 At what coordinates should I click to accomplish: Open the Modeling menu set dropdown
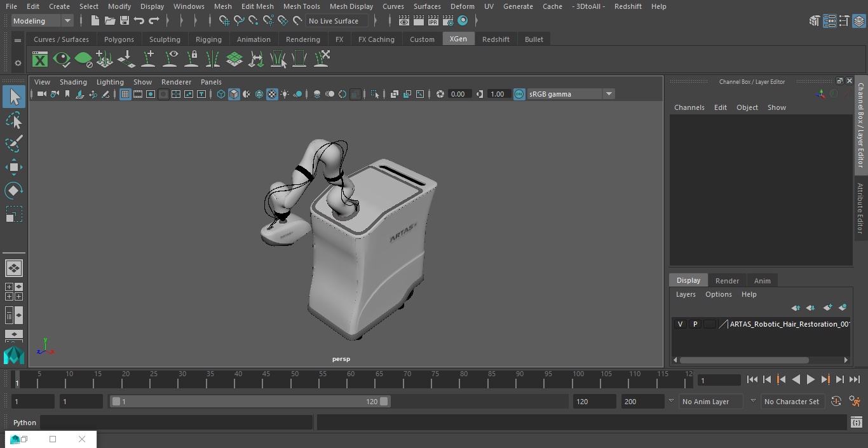(42, 21)
